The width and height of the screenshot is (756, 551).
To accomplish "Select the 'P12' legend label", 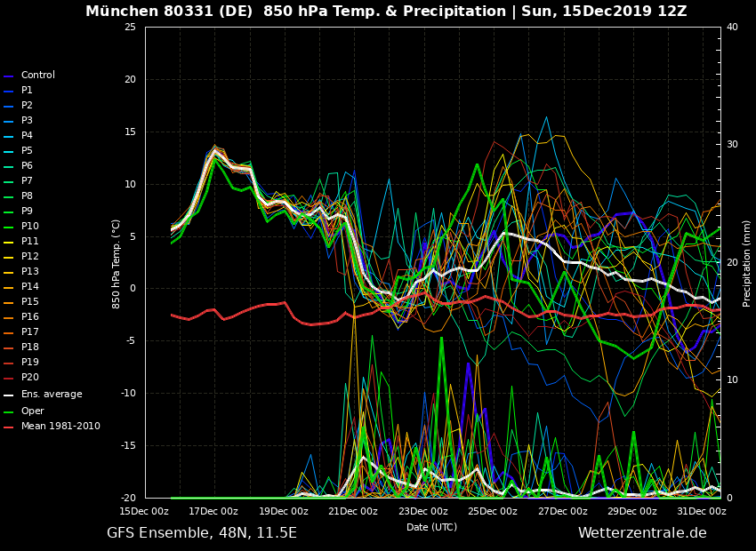I will click(x=30, y=256).
